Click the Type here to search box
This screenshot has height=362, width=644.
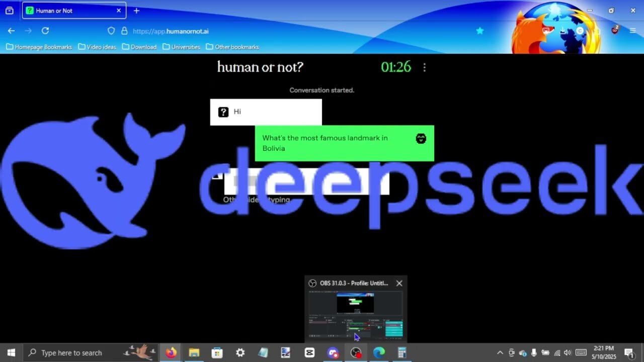pos(91,352)
